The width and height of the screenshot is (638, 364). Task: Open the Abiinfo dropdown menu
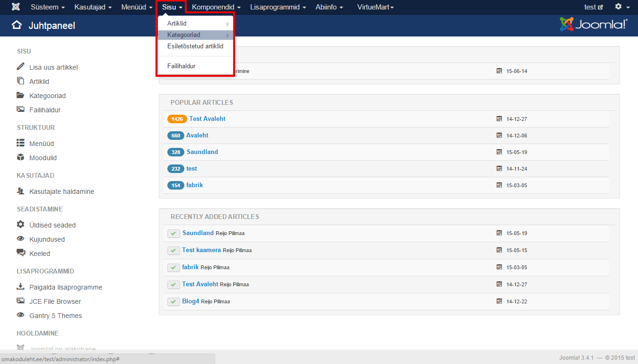click(329, 7)
